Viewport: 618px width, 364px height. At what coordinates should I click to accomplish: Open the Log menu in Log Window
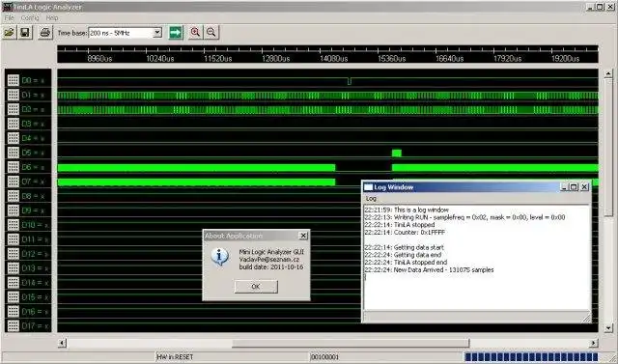(x=371, y=199)
